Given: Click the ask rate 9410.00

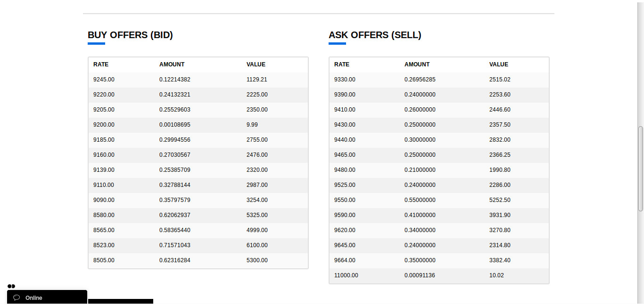Looking at the screenshot, I should [345, 110].
